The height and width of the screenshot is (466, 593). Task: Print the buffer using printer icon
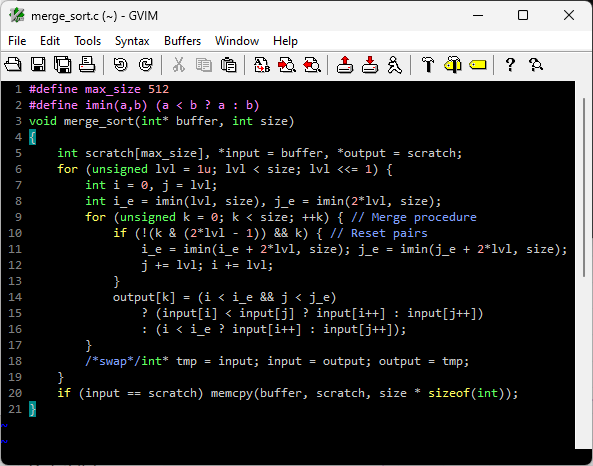[x=87, y=64]
